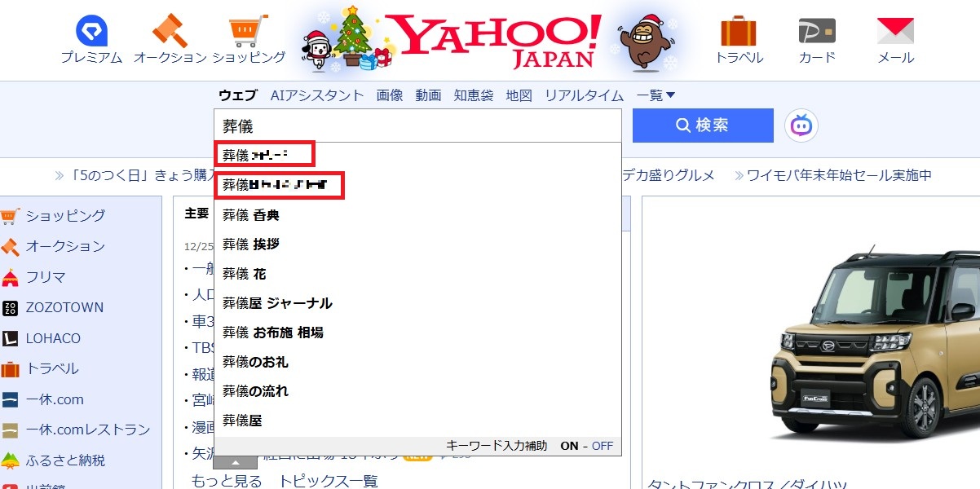Open the プレミアム service icon

91,31
